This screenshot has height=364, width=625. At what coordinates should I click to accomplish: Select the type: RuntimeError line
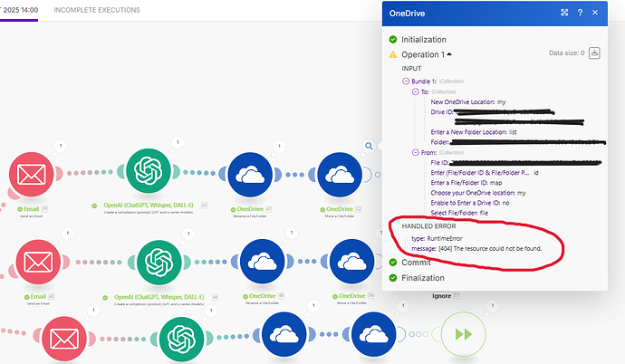point(437,238)
